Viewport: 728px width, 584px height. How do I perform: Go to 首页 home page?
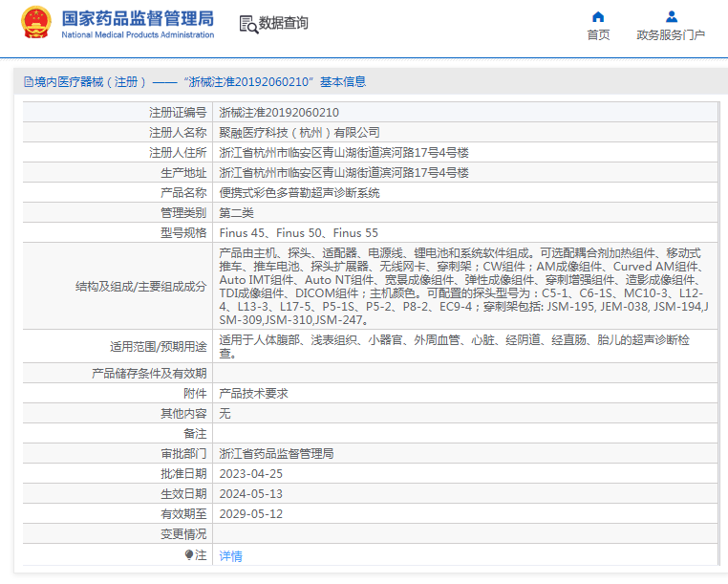(598, 34)
